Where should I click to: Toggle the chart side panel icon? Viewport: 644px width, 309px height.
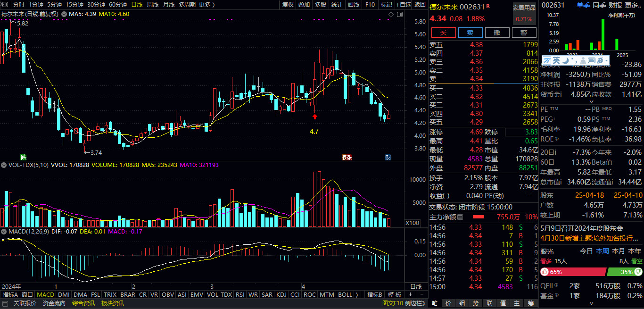pyautogui.click(x=399, y=14)
